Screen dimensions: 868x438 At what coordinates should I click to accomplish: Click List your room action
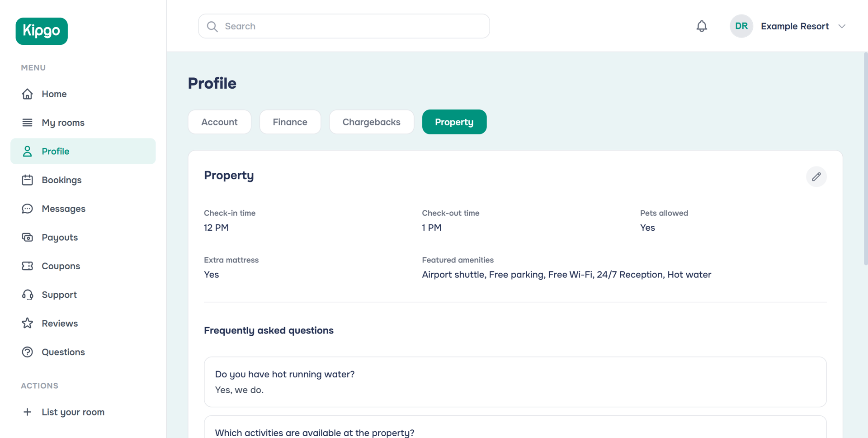73,412
